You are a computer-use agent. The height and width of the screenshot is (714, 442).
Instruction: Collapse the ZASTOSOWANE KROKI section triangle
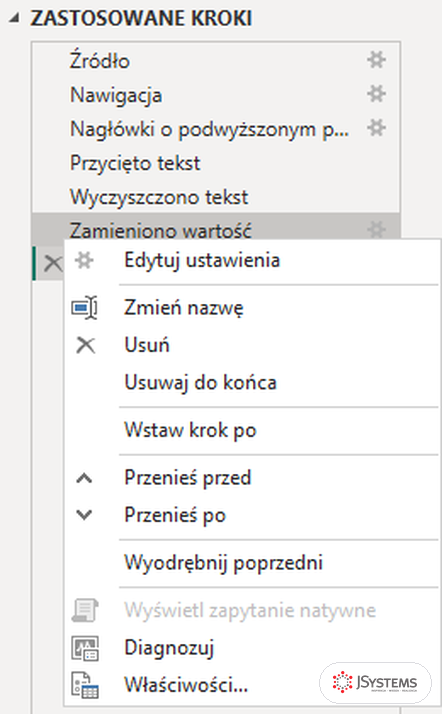point(15,19)
